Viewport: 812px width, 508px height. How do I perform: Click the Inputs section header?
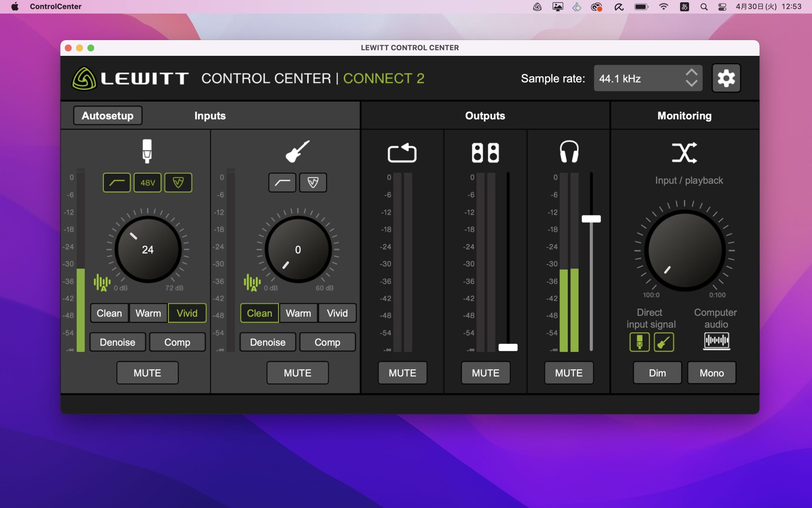210,116
